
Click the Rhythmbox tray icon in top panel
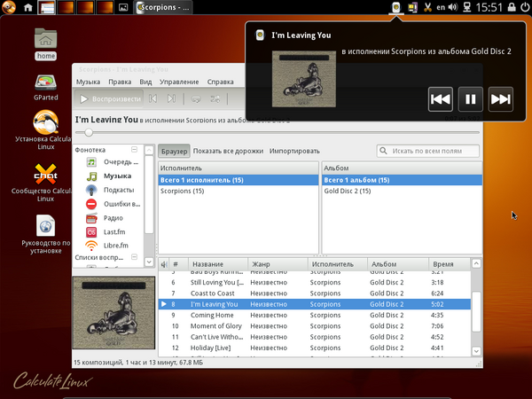pyautogui.click(x=395, y=8)
